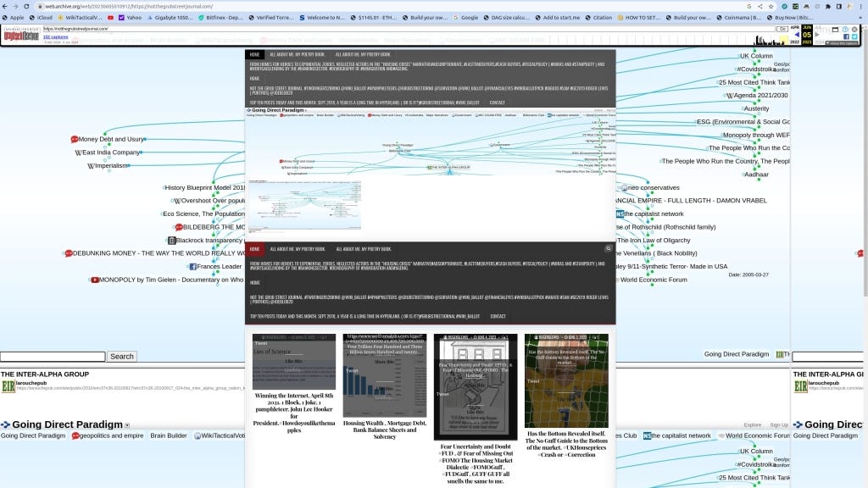
Task: Select the Blackrock transparency node
Action: tap(205, 240)
